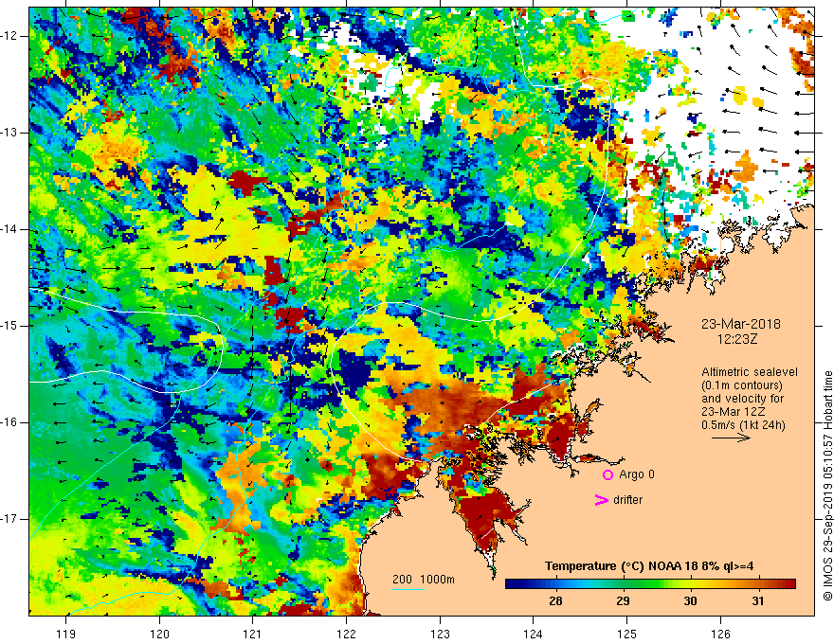Click the '-13' latitude axis label
The height and width of the screenshot is (644, 834).
point(9,133)
